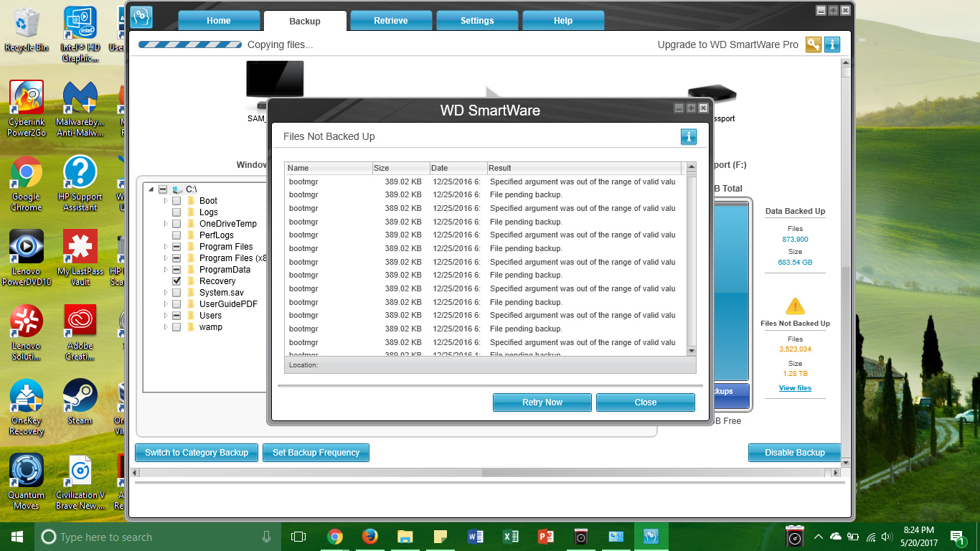Open Word from the taskbar
Screen dimensions: 980x551
coord(475,537)
